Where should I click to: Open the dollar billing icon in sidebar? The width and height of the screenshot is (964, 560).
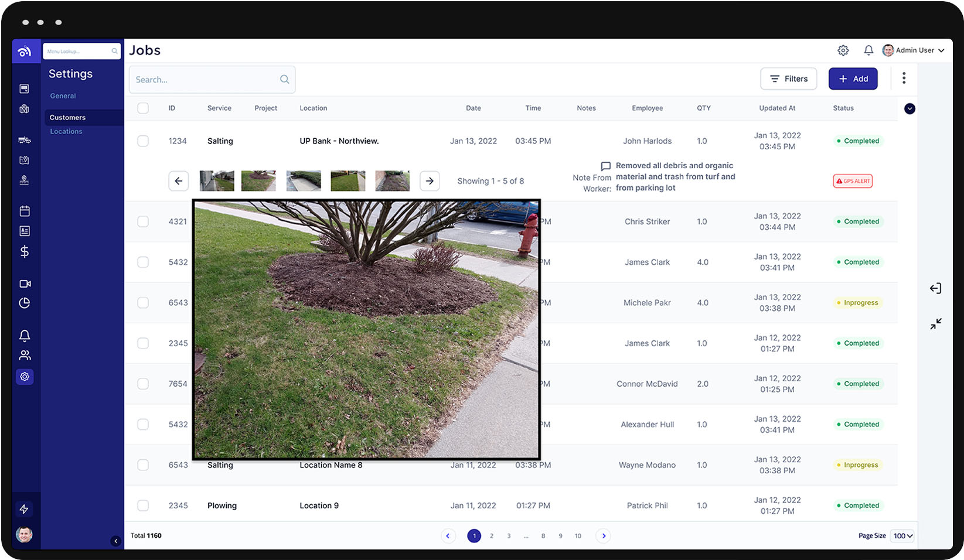(x=25, y=252)
